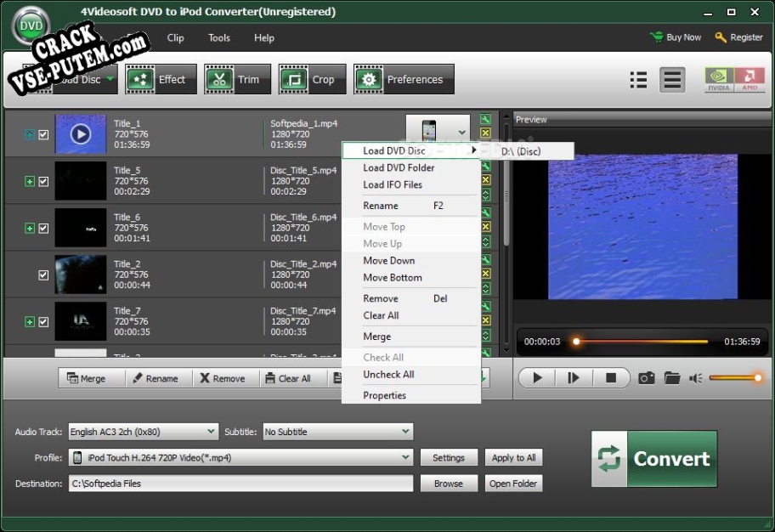
Task: Take a snapshot with the camera icon
Action: coord(647,378)
